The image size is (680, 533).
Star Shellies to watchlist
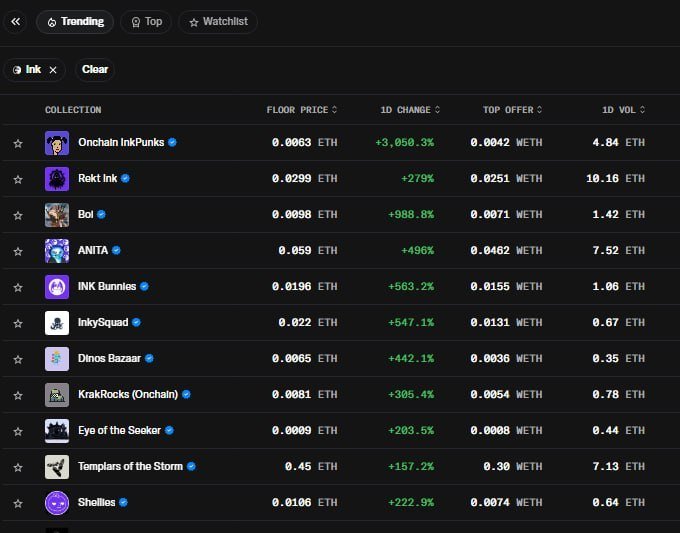pos(18,503)
